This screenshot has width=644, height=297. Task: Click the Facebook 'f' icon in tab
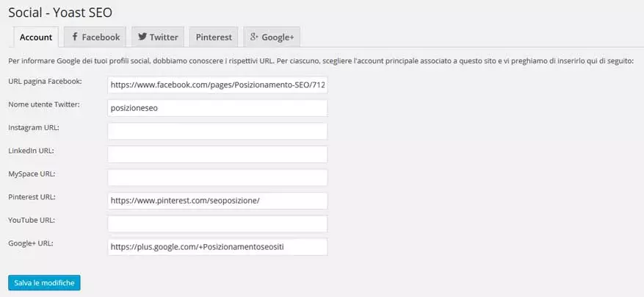pyautogui.click(x=75, y=37)
